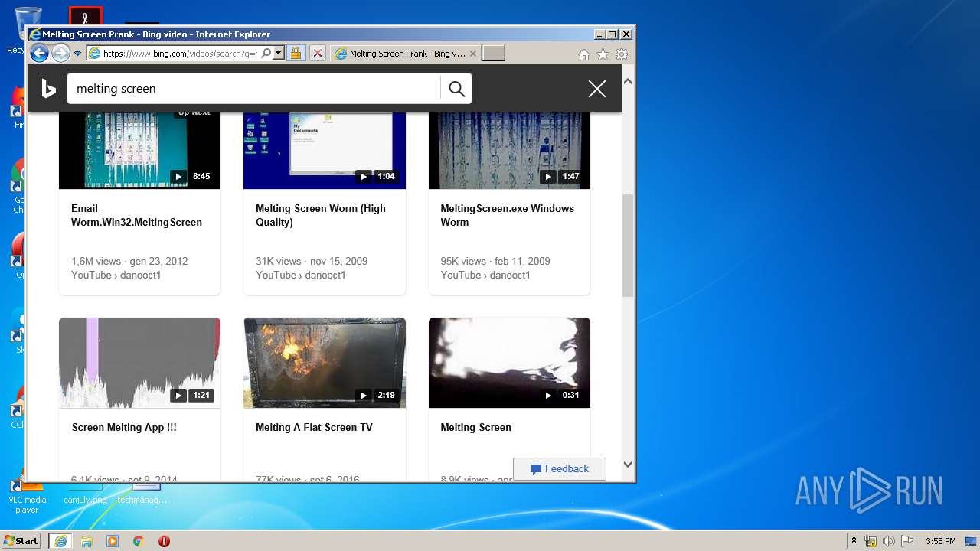Click 95K views feb 11, 2009 text

click(495, 261)
